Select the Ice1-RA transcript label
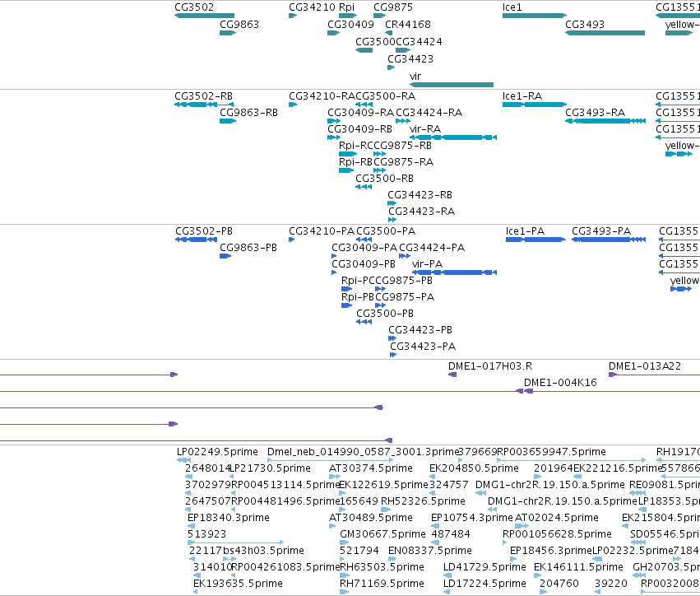This screenshot has height=596, width=700. coord(522,96)
